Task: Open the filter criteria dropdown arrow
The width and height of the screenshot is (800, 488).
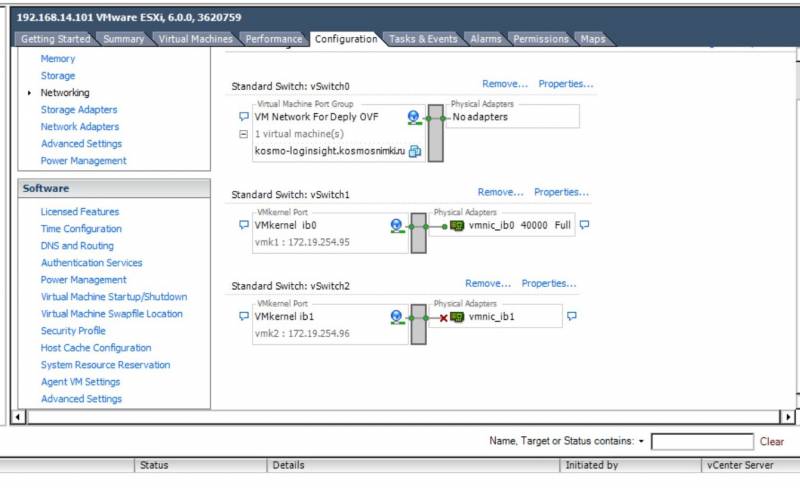Action: click(641, 441)
